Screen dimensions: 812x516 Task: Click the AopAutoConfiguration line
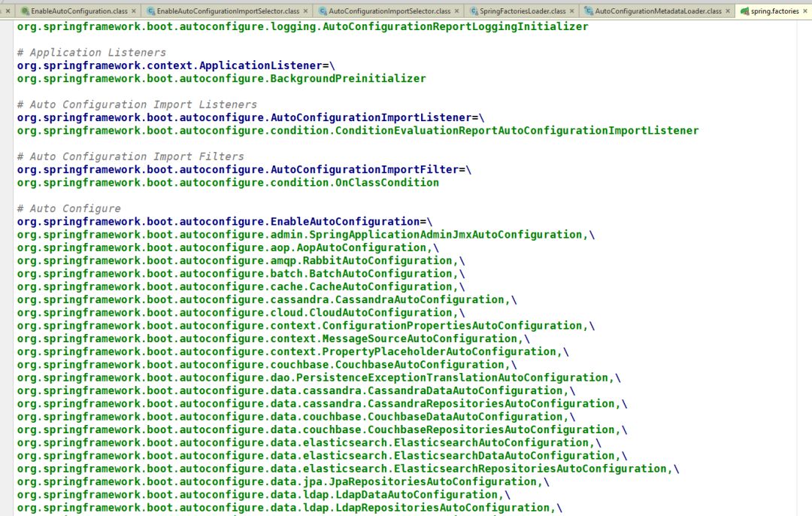coord(228,247)
